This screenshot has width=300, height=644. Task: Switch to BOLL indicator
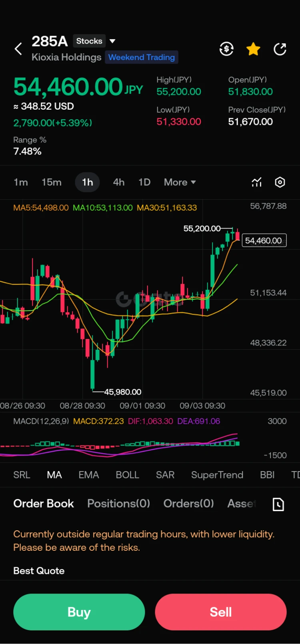point(127,475)
